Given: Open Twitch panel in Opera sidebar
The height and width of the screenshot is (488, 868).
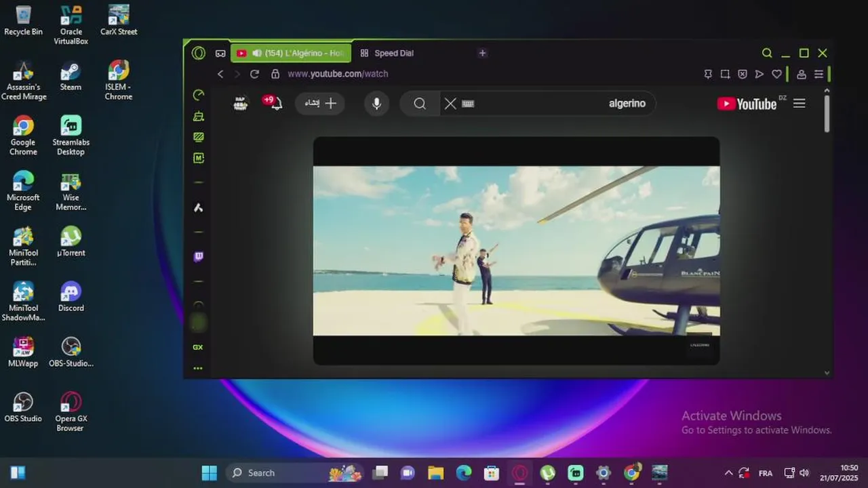Looking at the screenshot, I should point(198,257).
